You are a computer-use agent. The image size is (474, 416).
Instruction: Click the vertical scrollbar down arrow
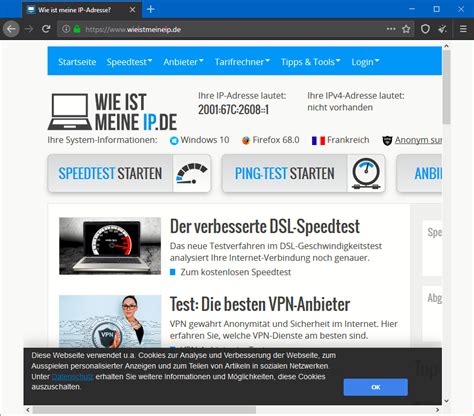446,401
